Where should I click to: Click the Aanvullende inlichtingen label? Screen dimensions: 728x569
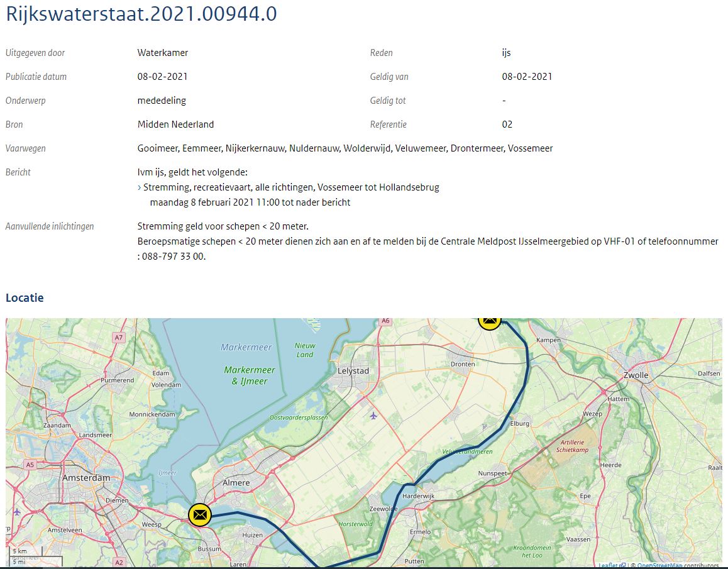click(x=50, y=226)
